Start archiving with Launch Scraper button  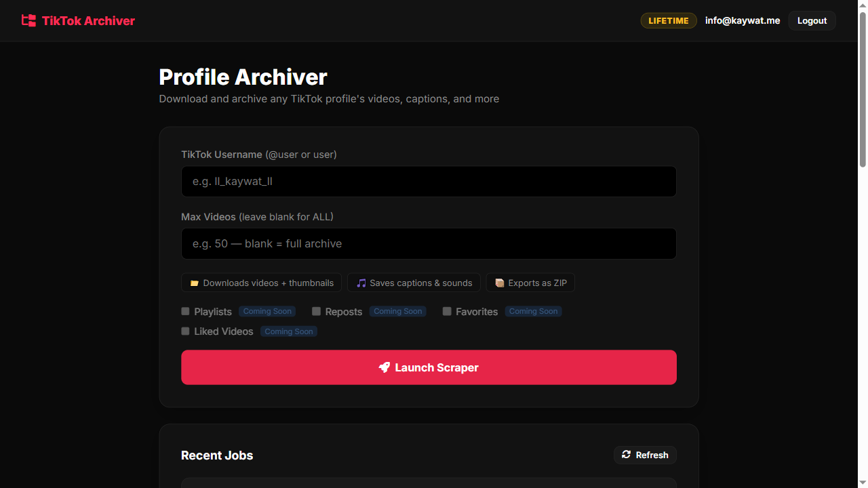pos(429,367)
